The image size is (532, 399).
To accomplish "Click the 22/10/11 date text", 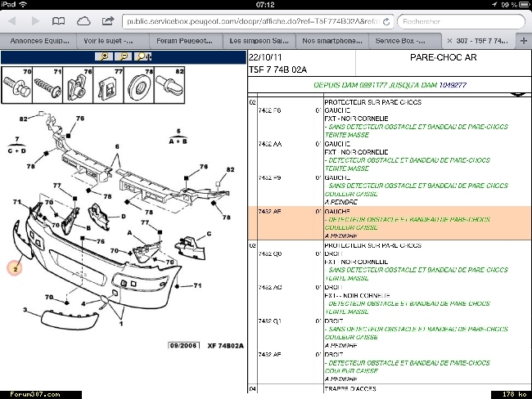I will pyautogui.click(x=265, y=57).
